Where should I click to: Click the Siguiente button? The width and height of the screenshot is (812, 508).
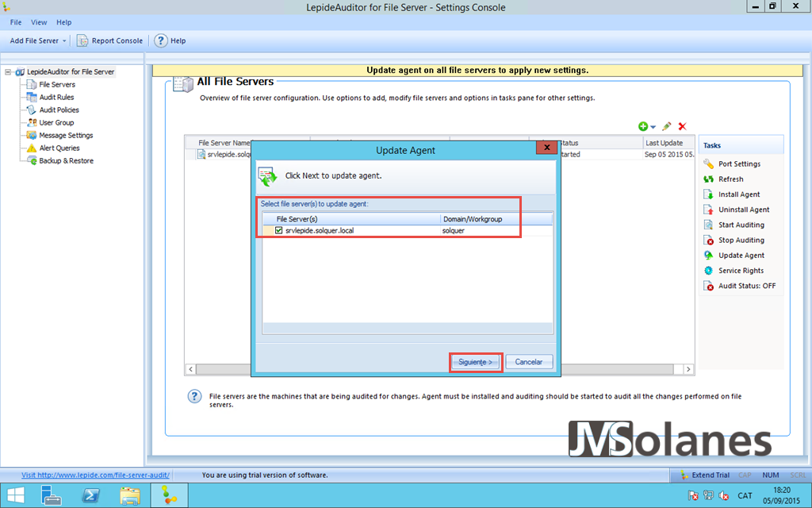pos(476,362)
